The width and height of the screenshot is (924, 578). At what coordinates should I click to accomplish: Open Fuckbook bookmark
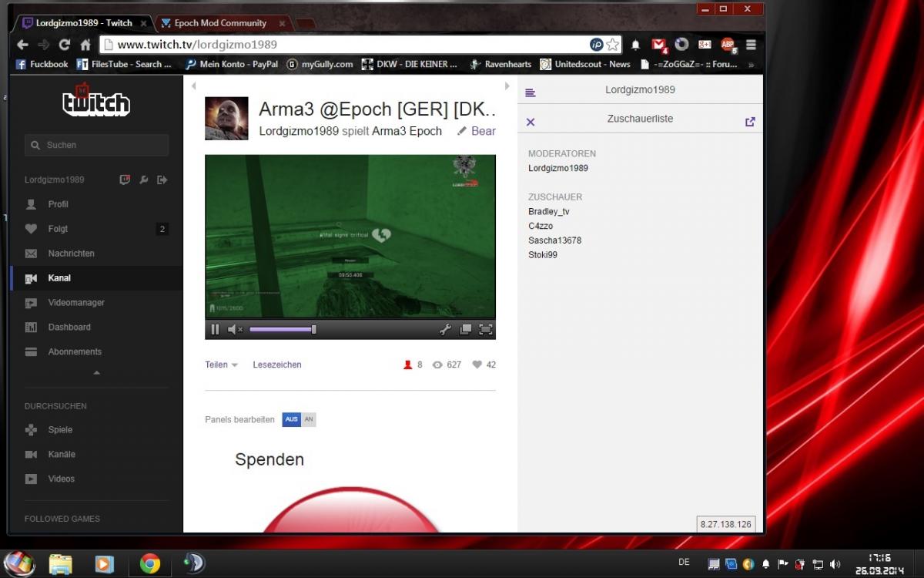(x=42, y=64)
